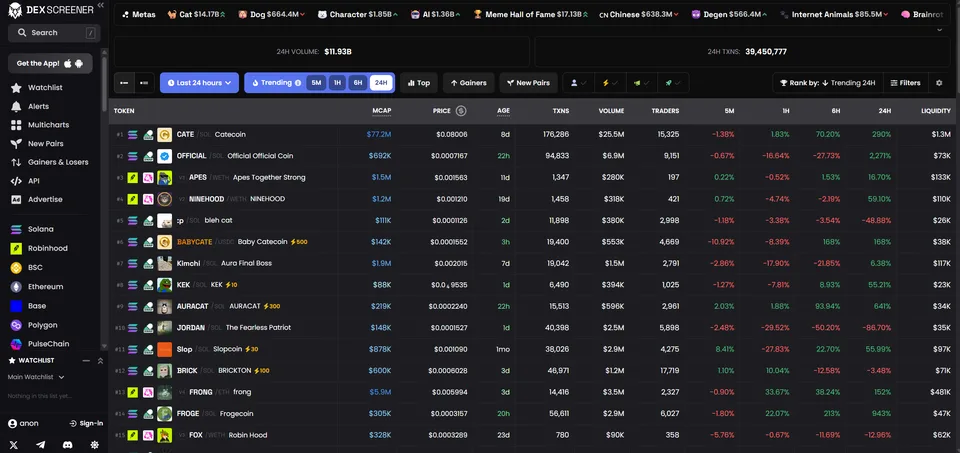Click the Get the App button

tap(50, 63)
